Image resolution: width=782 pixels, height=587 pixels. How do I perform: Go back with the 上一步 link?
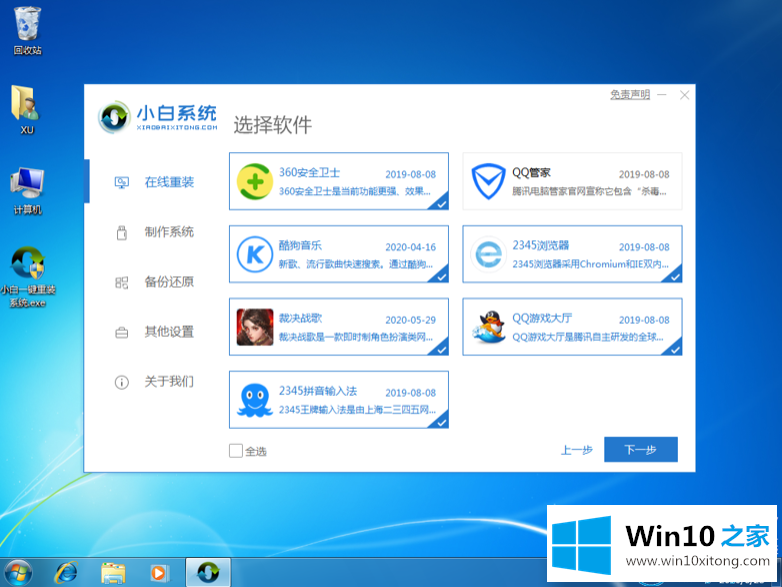click(577, 450)
